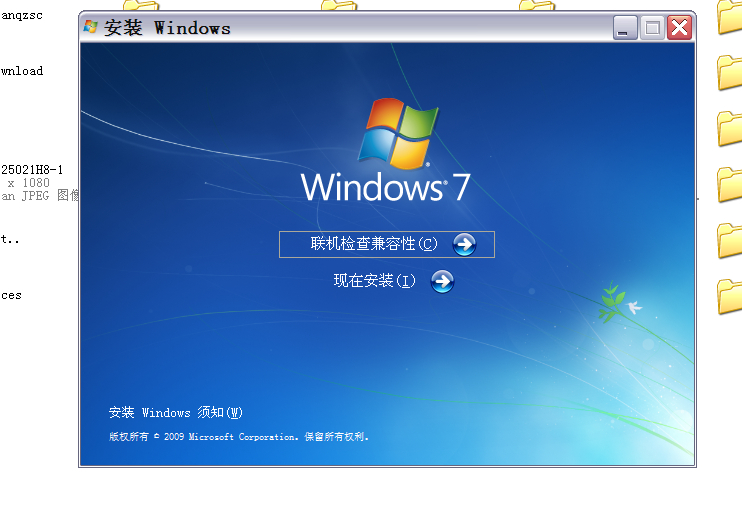Select the ces item in background window

[11, 295]
